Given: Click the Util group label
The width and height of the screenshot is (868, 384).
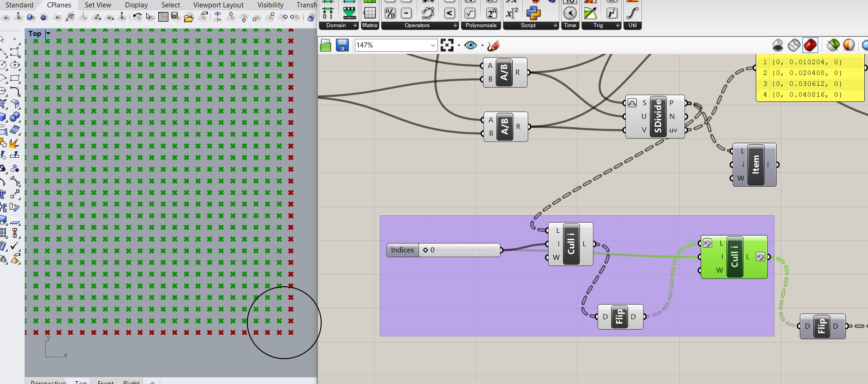Looking at the screenshot, I should (x=632, y=26).
